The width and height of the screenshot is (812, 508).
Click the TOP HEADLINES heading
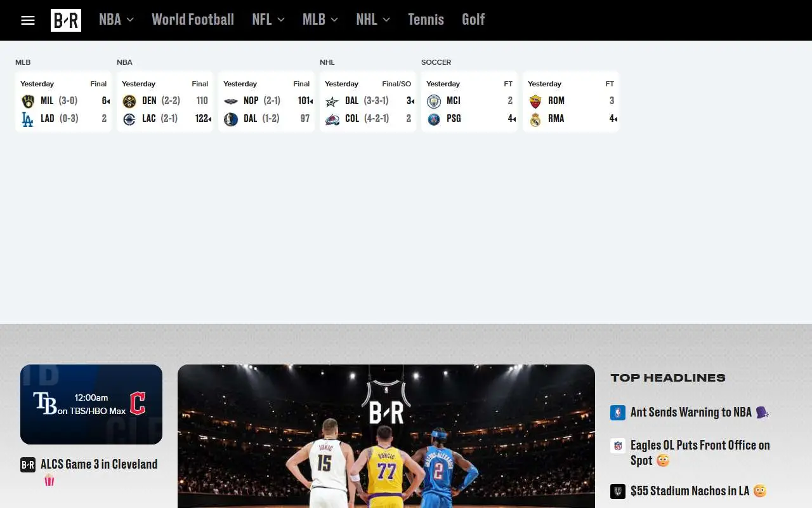point(668,378)
